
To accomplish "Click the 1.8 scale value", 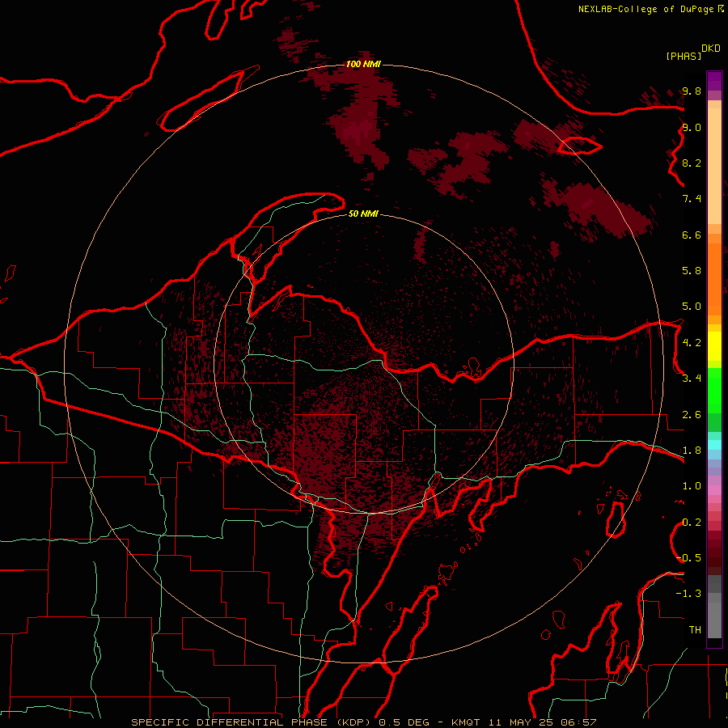I will 692,451.
